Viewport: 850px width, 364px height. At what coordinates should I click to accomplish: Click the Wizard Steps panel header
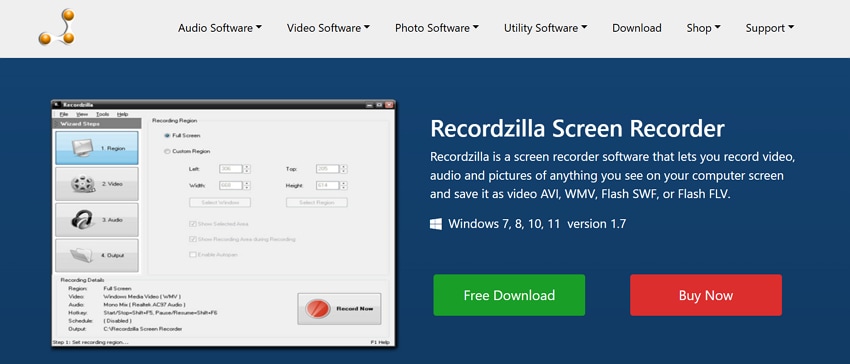click(97, 124)
